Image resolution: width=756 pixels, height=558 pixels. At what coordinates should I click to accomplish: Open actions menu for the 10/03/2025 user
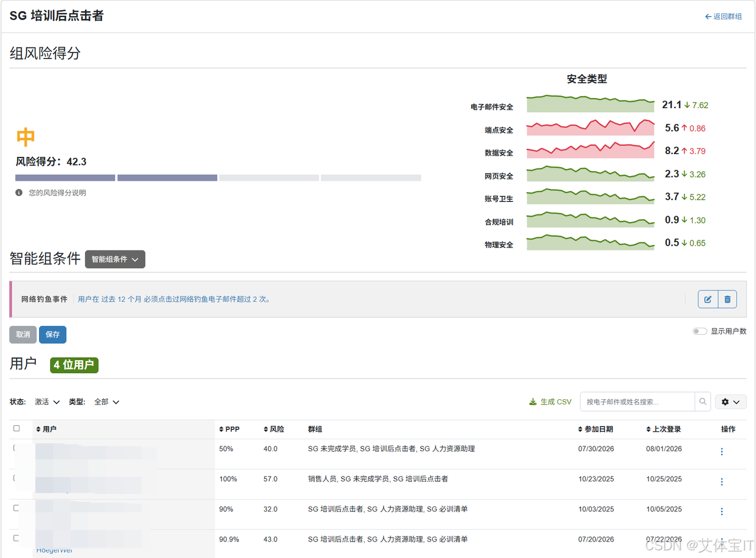pyautogui.click(x=722, y=511)
